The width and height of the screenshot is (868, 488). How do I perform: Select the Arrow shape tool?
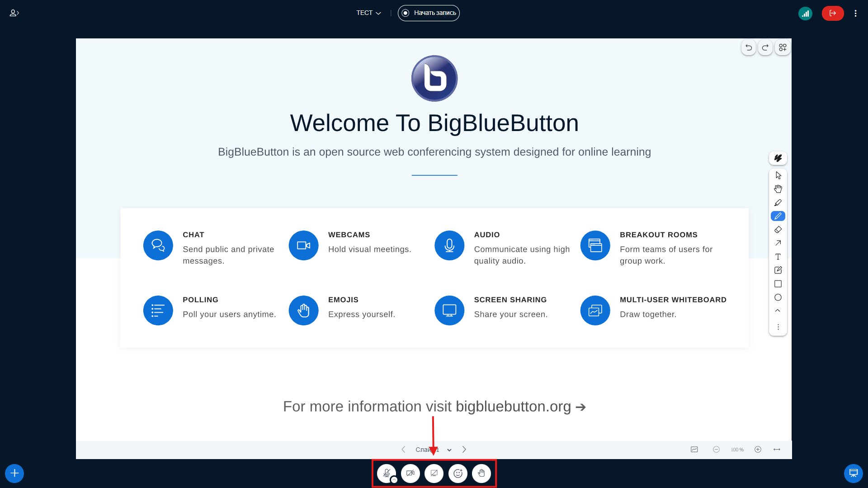tap(778, 243)
